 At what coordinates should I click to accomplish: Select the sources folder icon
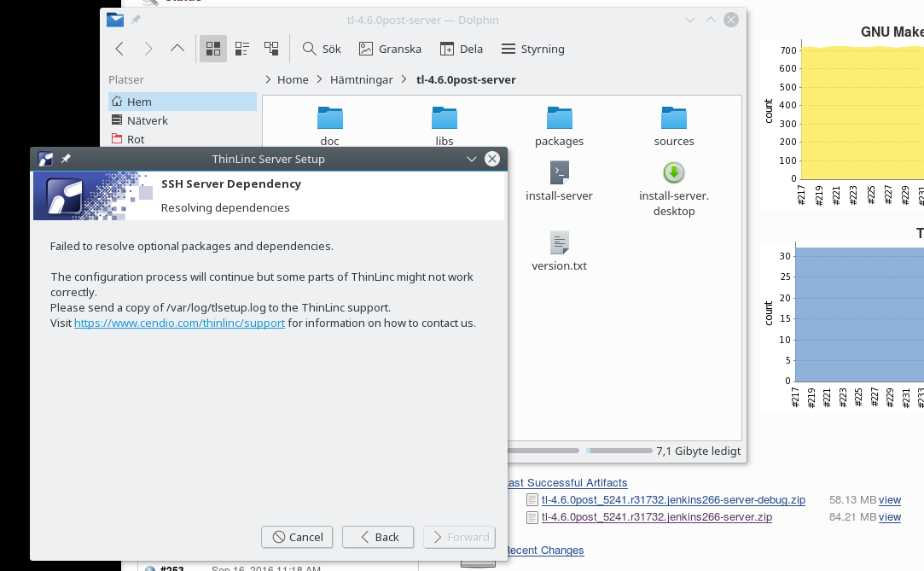(x=673, y=118)
